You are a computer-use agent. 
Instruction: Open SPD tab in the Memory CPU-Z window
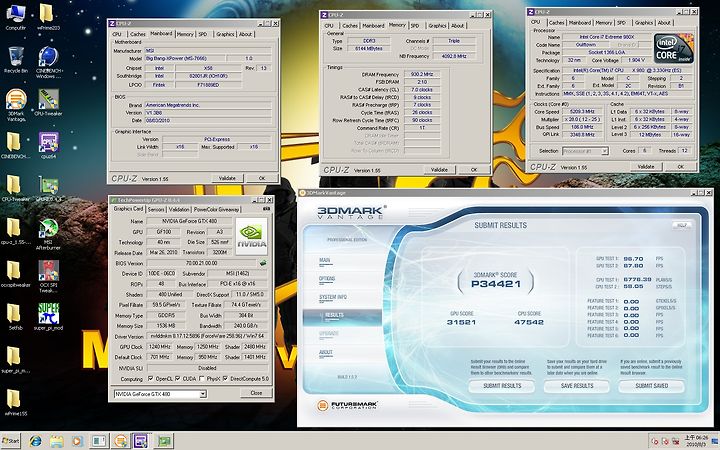pos(415,26)
